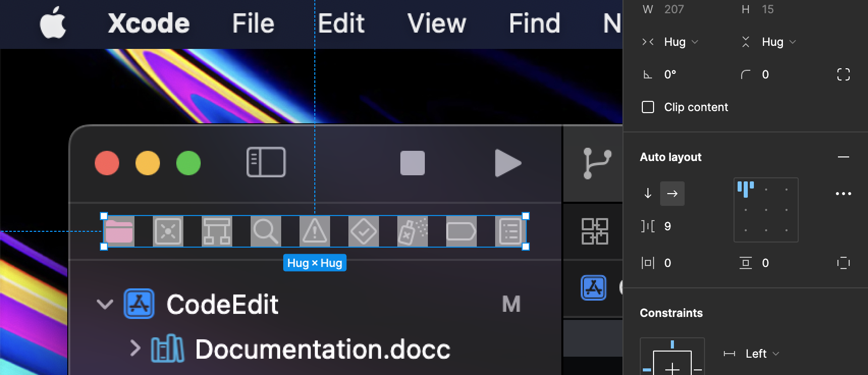Click the height field value 15

click(x=768, y=9)
